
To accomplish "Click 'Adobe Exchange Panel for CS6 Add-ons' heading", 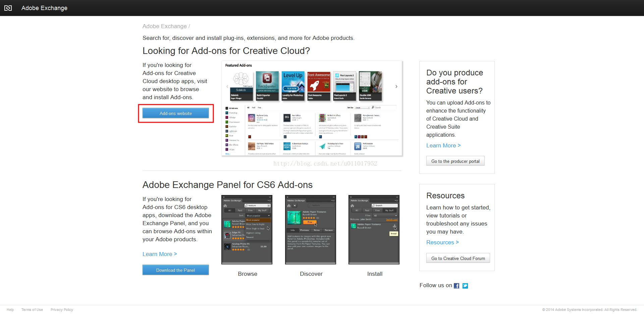I will pyautogui.click(x=227, y=185).
